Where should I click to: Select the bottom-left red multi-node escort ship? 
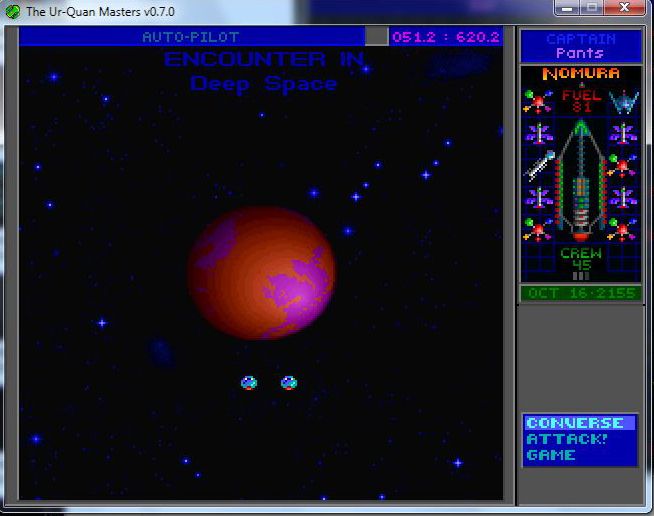pos(538,229)
